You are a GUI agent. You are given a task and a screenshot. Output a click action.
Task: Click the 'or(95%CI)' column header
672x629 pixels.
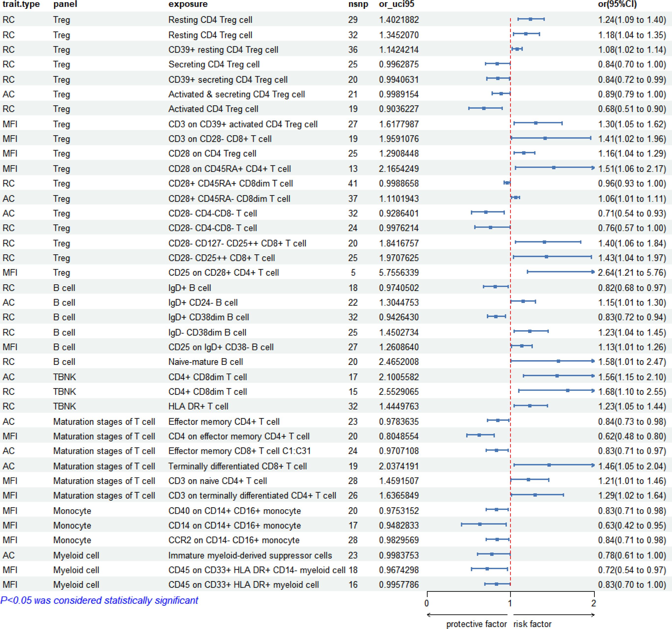click(x=617, y=4)
